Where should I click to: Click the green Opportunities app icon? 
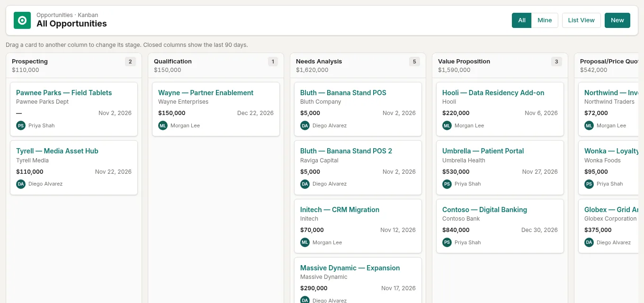pyautogui.click(x=22, y=20)
